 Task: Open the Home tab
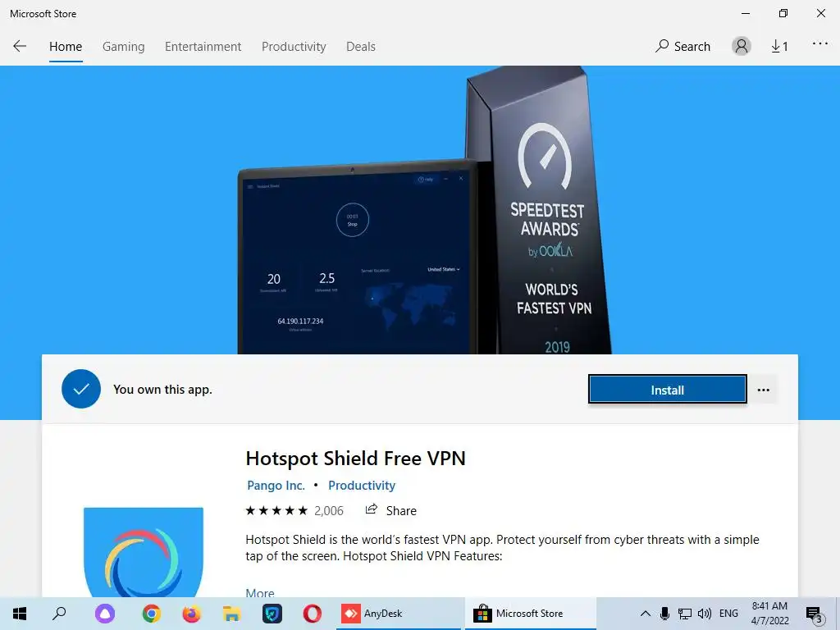(66, 47)
